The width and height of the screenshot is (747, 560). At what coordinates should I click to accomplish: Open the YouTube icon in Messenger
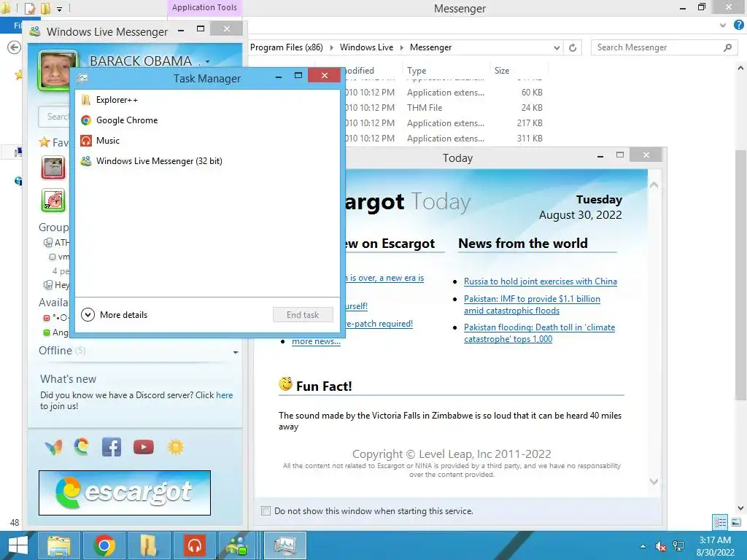pyautogui.click(x=144, y=447)
